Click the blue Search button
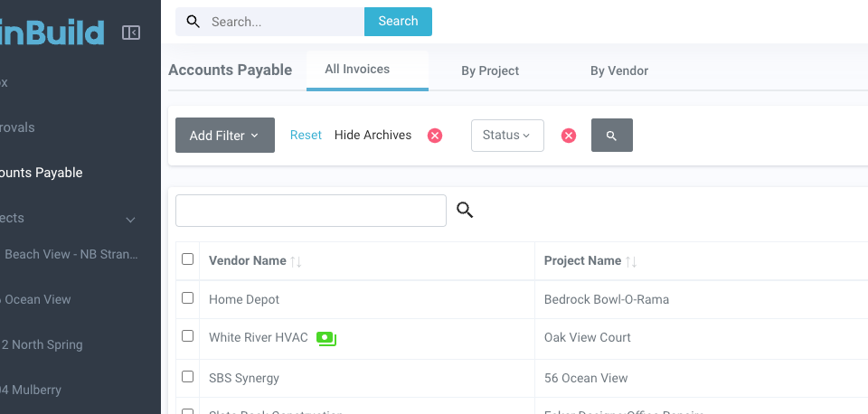Image resolution: width=868 pixels, height=414 pixels. click(398, 22)
